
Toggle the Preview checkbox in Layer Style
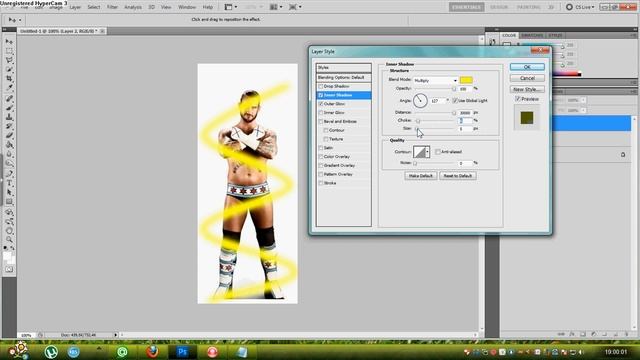(x=518, y=99)
